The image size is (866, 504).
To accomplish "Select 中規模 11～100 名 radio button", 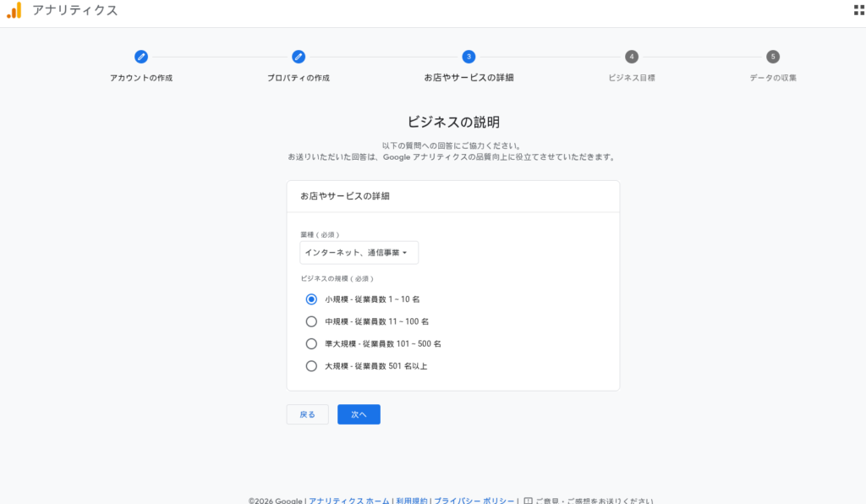I will click(311, 321).
